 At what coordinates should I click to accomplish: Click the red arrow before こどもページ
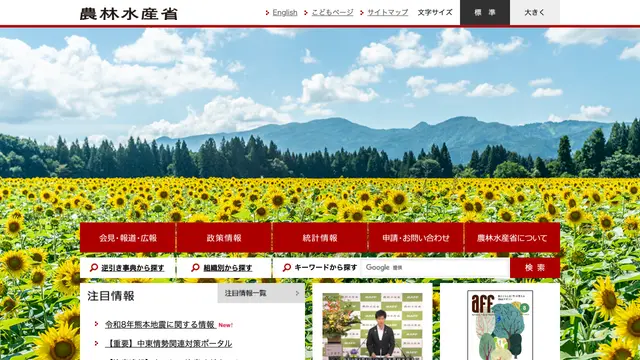[x=306, y=13]
